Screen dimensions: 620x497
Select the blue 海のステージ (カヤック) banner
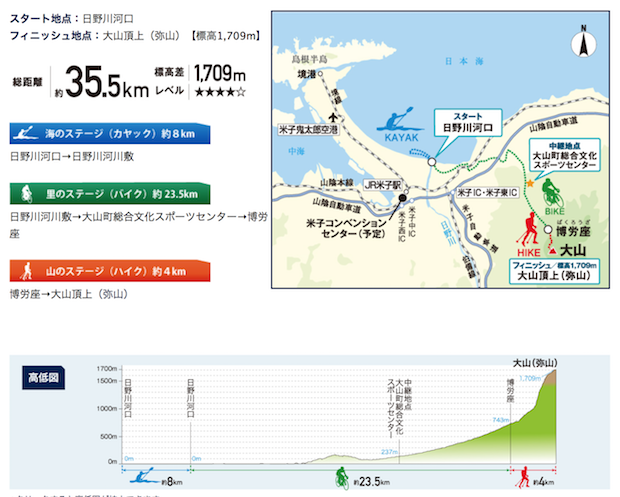108,133
